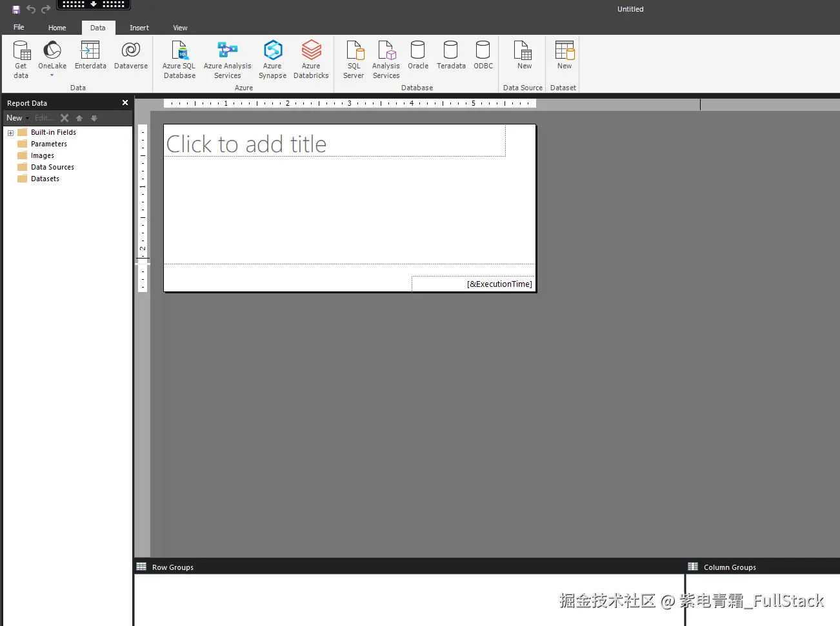
Task: Redo the last action
Action: pos(46,9)
